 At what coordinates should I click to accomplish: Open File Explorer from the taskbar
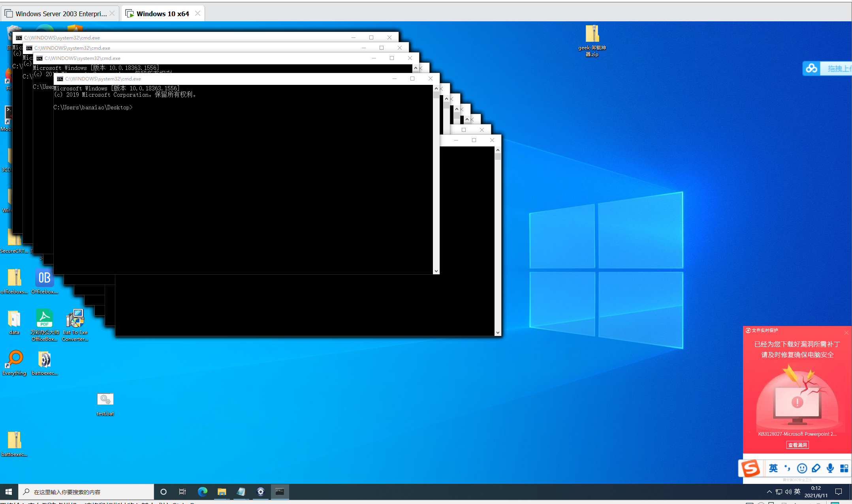[x=222, y=492]
